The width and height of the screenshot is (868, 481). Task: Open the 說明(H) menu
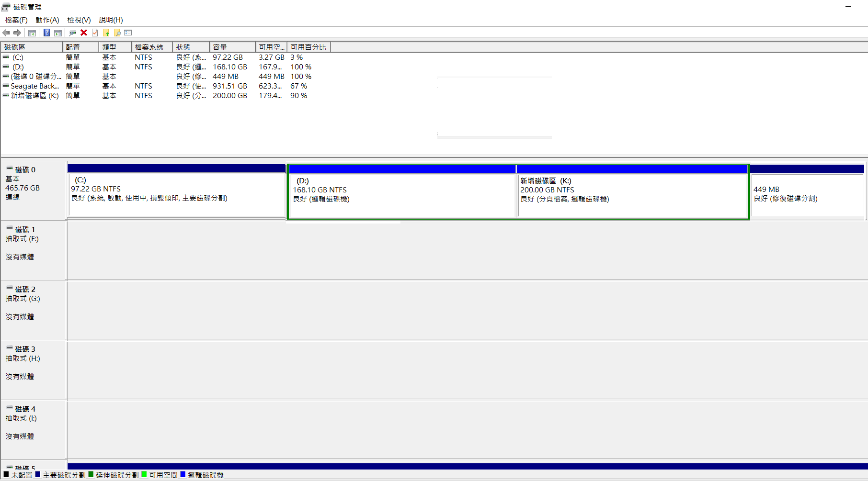[x=111, y=20]
